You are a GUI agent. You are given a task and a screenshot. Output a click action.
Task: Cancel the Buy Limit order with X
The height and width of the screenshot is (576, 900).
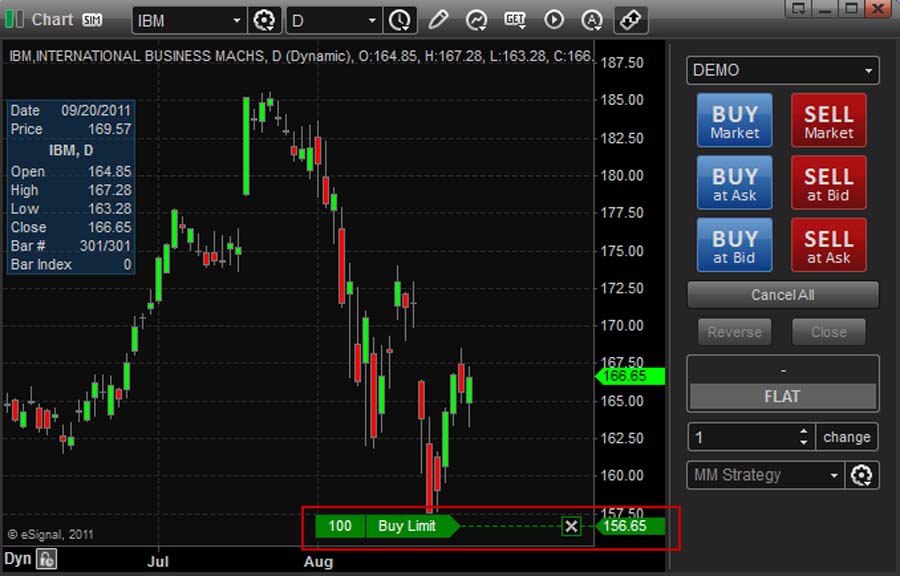pyautogui.click(x=571, y=526)
